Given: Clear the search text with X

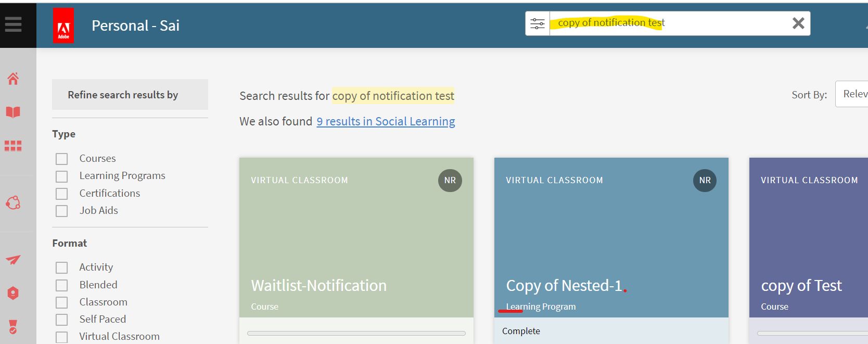Looking at the screenshot, I should [x=798, y=23].
